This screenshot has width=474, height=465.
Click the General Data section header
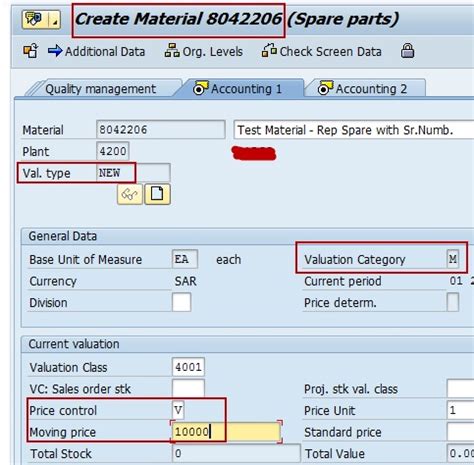pos(63,236)
